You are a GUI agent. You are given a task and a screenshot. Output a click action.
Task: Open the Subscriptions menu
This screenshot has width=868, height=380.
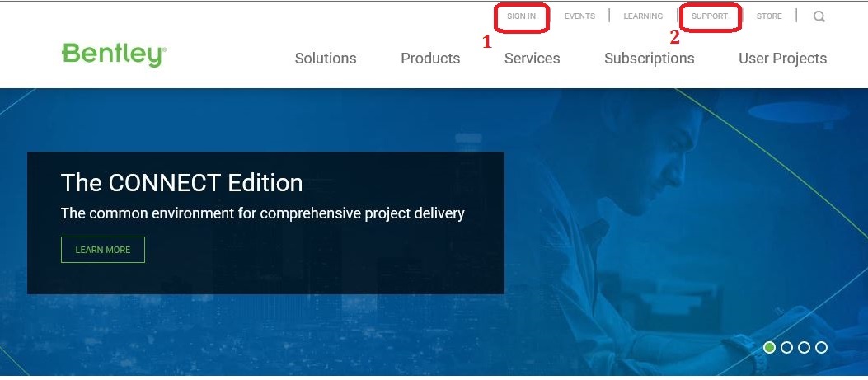click(650, 59)
